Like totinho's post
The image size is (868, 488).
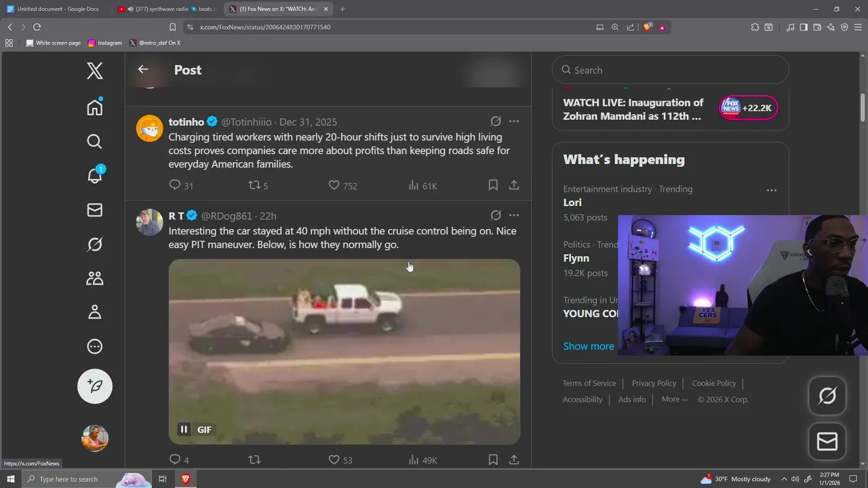[x=334, y=185]
